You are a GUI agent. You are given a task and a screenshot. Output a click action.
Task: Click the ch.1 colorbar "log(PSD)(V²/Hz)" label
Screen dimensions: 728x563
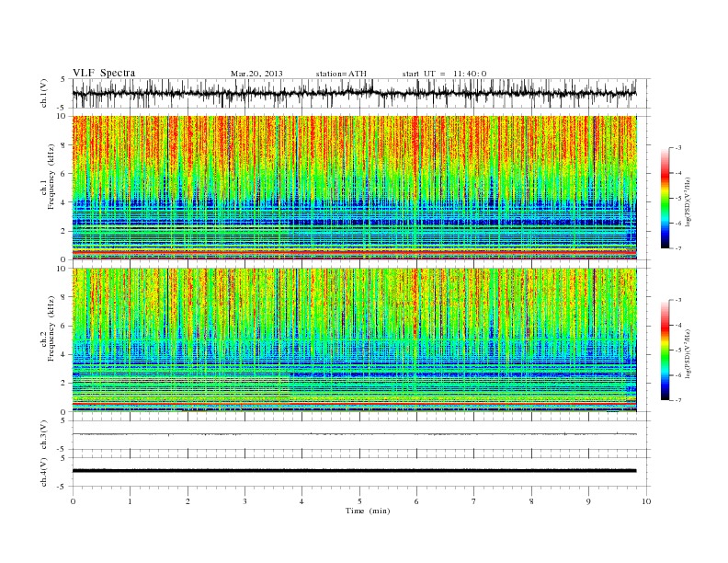[x=688, y=201]
